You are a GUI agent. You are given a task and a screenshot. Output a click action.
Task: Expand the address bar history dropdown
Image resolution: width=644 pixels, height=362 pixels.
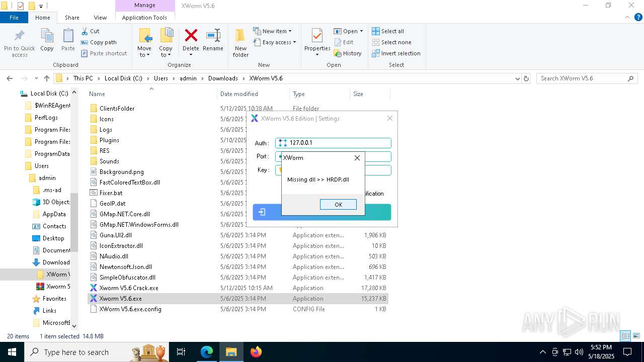coord(517,78)
